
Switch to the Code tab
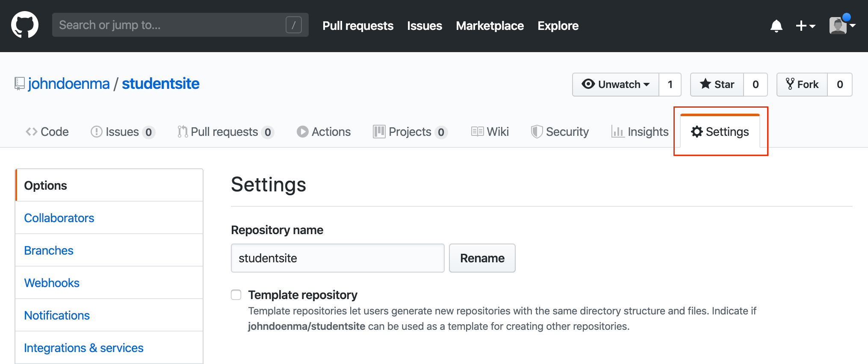47,132
